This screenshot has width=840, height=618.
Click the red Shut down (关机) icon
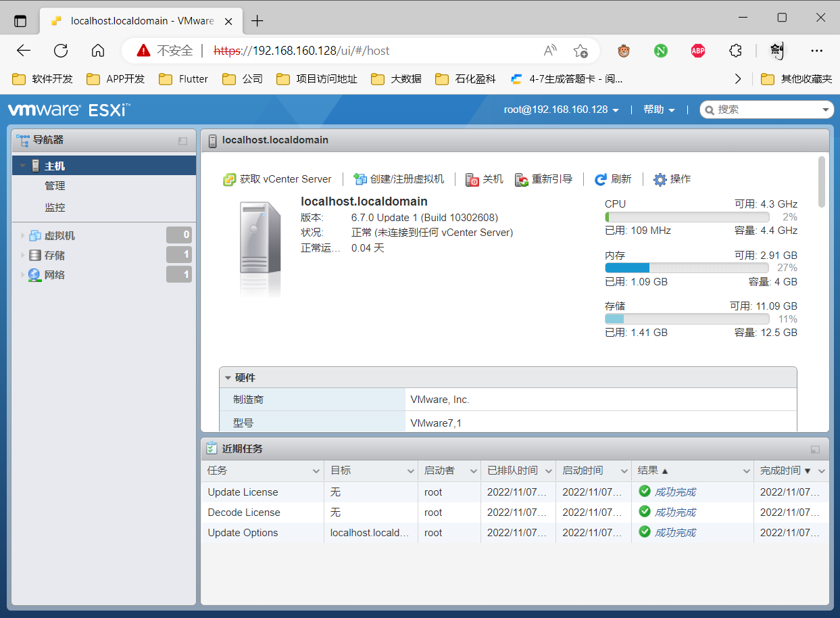coord(472,179)
